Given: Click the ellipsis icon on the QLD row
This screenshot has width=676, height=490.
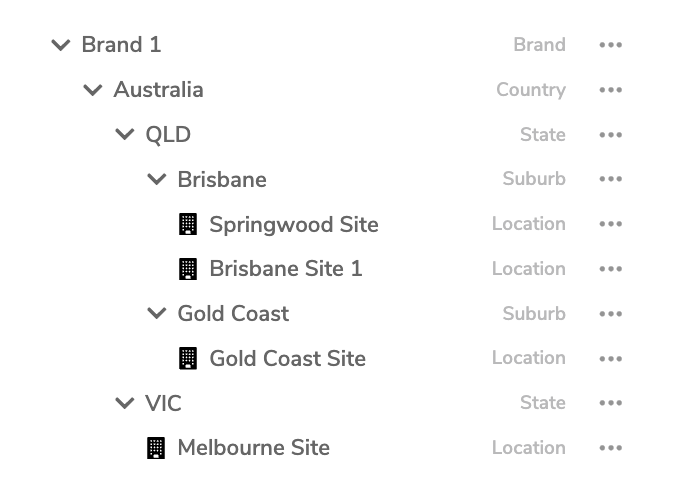Looking at the screenshot, I should (610, 134).
